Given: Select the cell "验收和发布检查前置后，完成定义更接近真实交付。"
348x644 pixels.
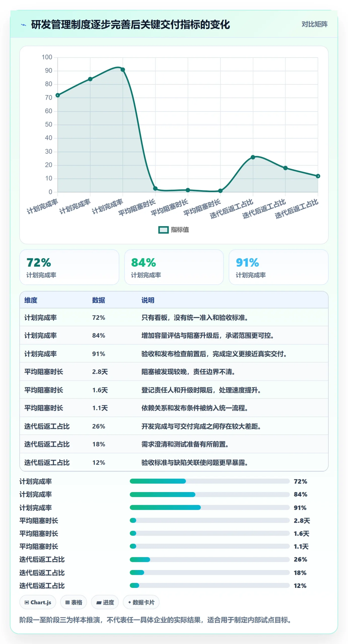Looking at the screenshot, I should pyautogui.click(x=215, y=354).
